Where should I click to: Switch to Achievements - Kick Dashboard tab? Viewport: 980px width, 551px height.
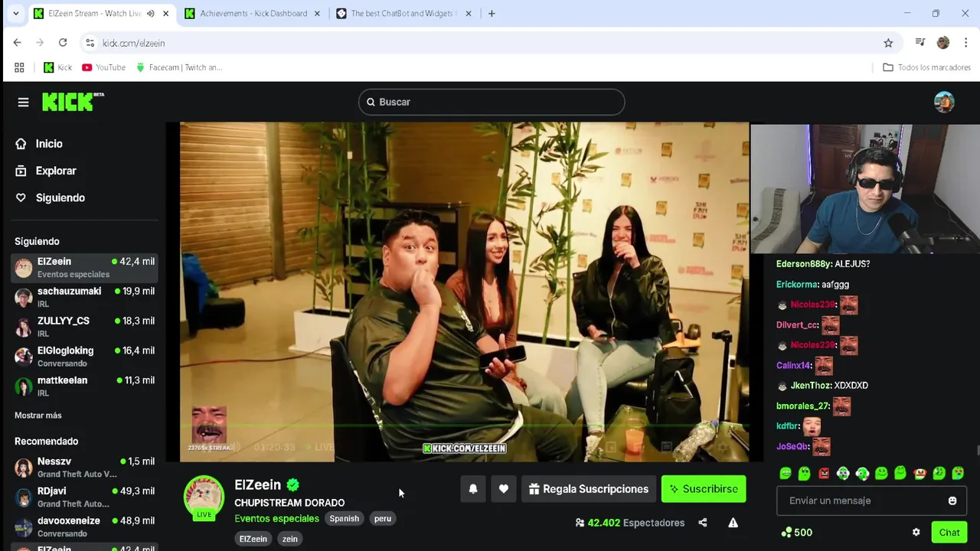[x=253, y=14]
